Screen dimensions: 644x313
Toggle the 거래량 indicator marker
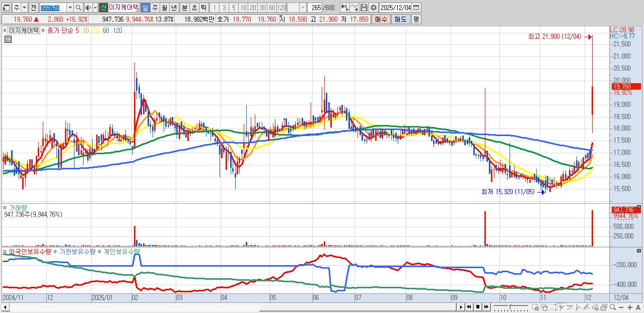tap(5, 207)
